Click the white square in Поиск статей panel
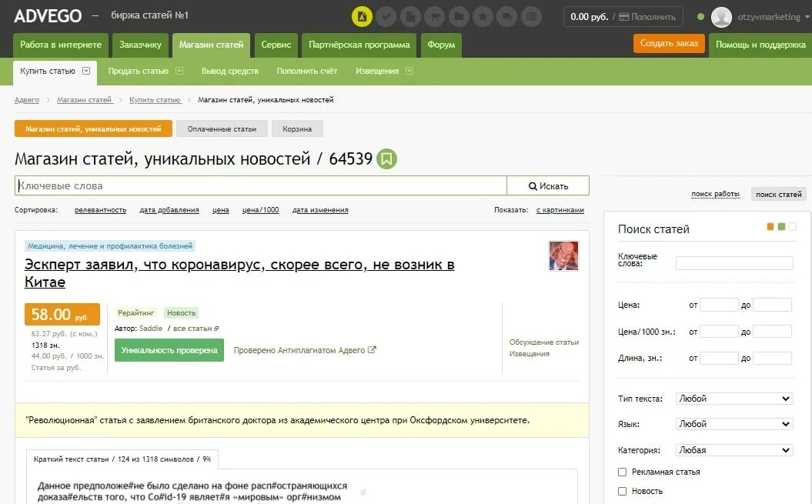This screenshot has width=812, height=504. [x=792, y=226]
